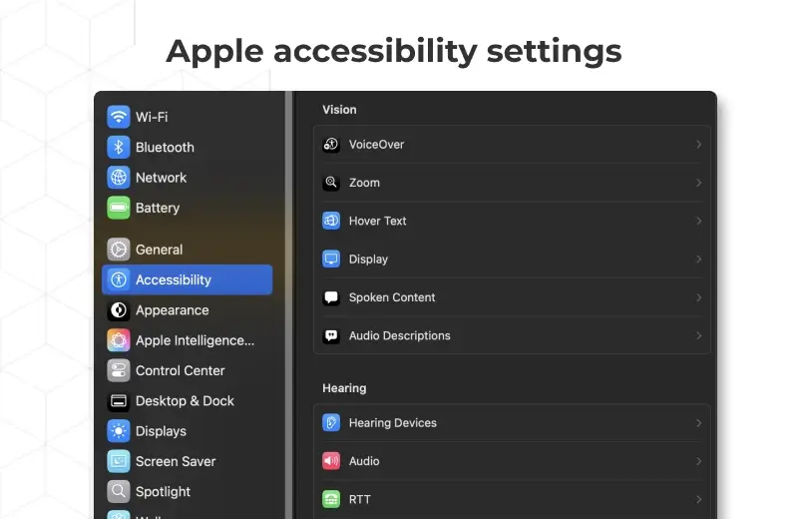Open the Display row chevron
The height and width of the screenshot is (519, 812).
coord(698,259)
